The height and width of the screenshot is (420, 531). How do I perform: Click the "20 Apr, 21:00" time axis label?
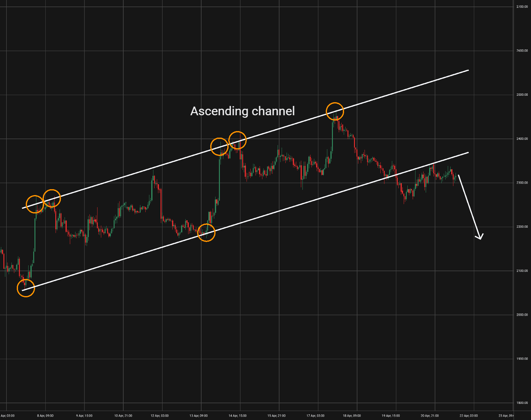tap(430, 416)
